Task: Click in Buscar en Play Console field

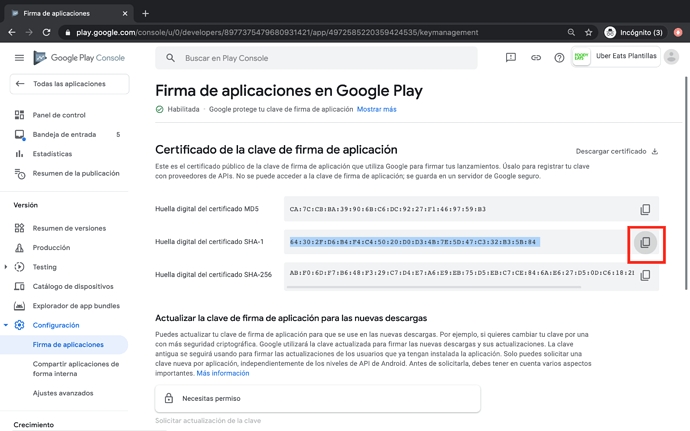Action: 316,58
